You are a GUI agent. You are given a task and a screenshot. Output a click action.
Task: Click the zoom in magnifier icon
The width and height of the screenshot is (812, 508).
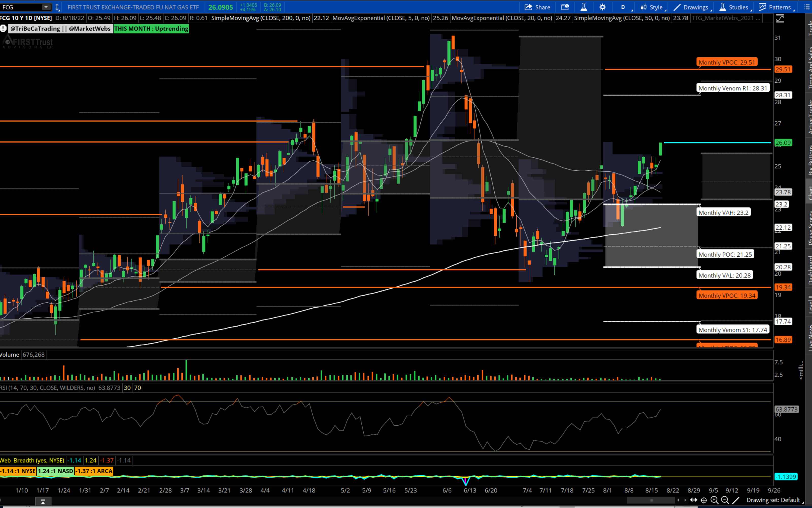point(714,500)
